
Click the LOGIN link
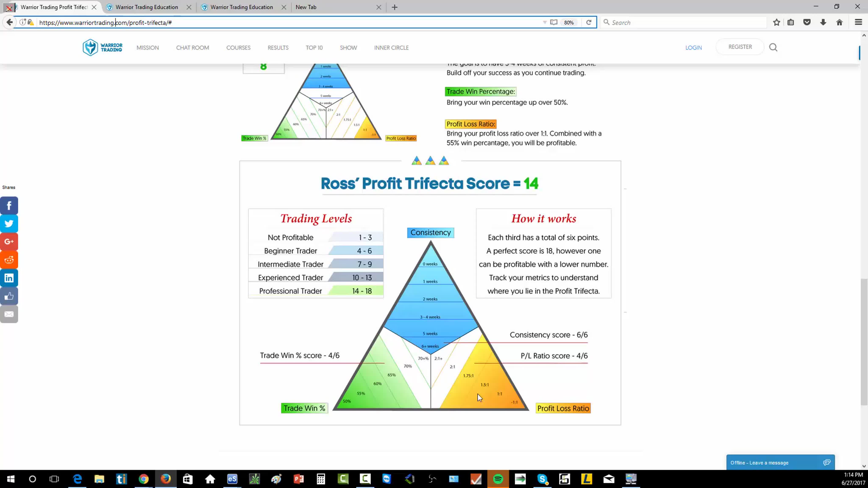tap(693, 48)
